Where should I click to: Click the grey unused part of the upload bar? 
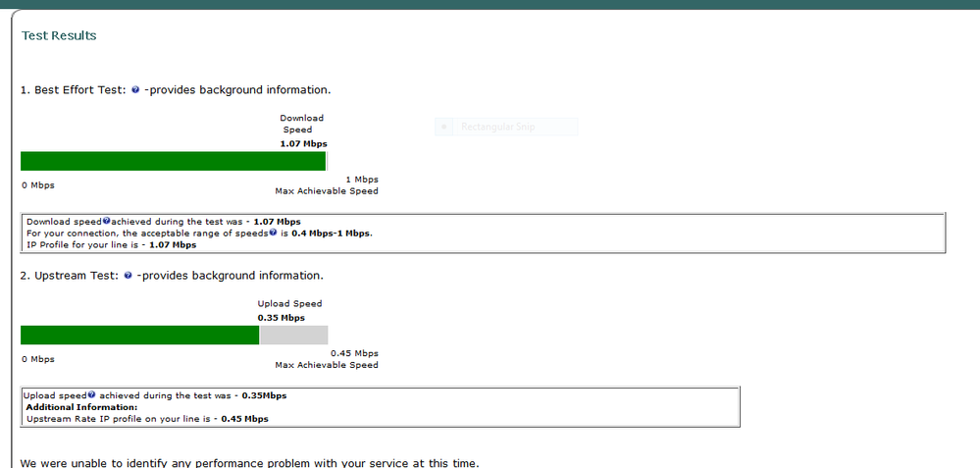[293, 335]
